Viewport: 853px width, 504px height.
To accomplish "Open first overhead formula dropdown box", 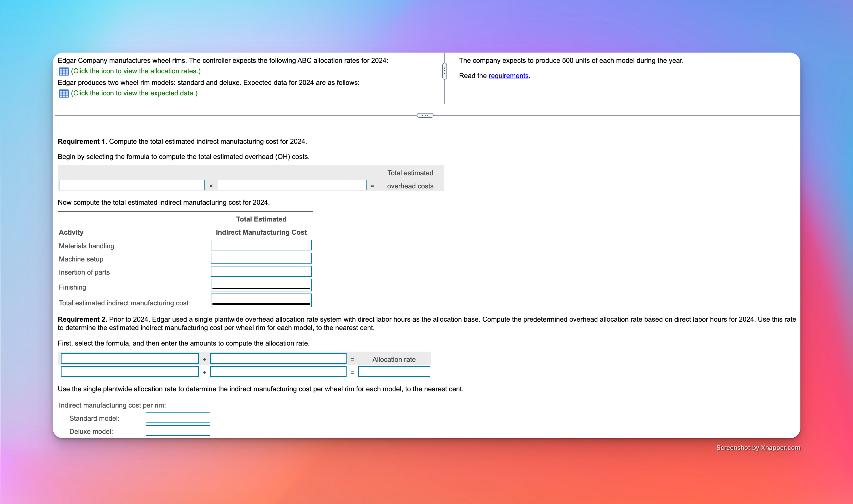I will 131,185.
